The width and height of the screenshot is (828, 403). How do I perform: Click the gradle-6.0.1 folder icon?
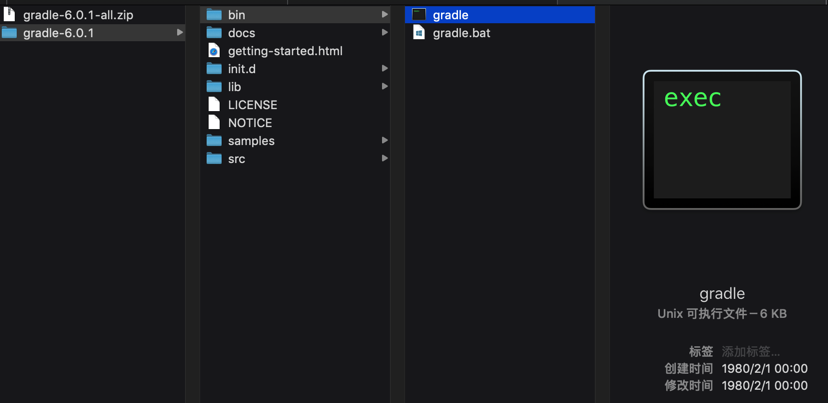(x=9, y=33)
